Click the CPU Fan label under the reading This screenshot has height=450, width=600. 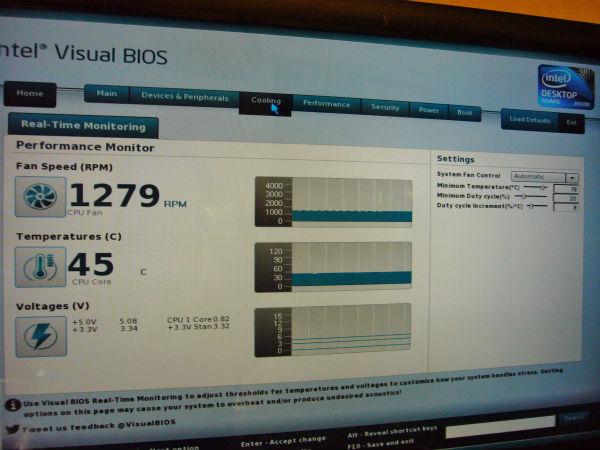coord(85,212)
